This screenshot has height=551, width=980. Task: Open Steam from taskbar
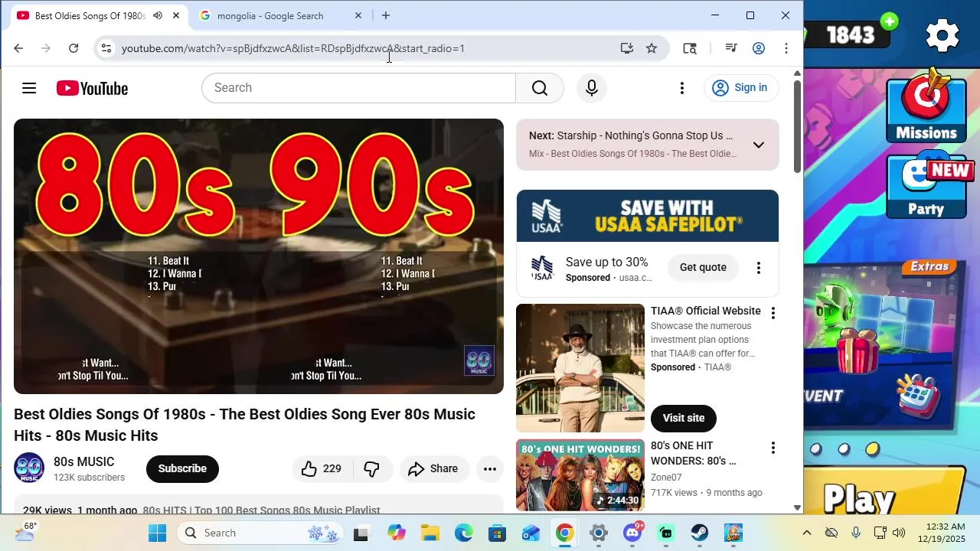(699, 533)
